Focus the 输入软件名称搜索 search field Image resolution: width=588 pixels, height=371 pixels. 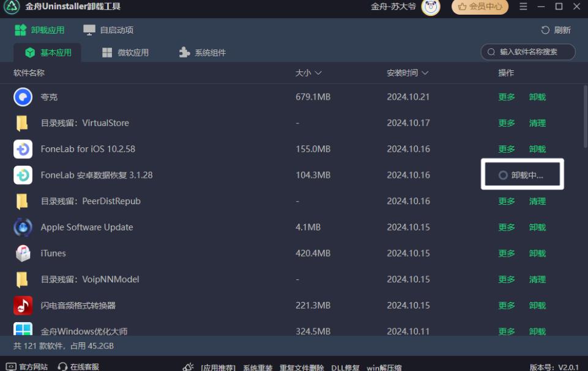pos(528,52)
